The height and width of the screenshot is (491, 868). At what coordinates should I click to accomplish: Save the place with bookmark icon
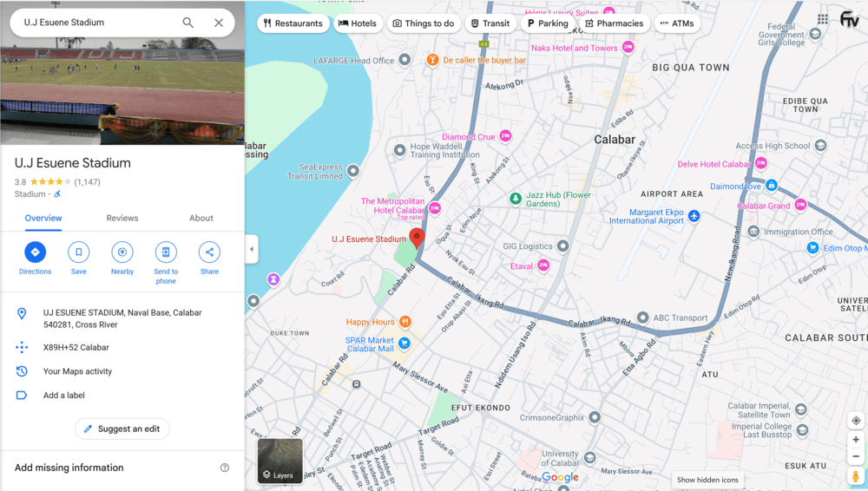click(x=79, y=252)
